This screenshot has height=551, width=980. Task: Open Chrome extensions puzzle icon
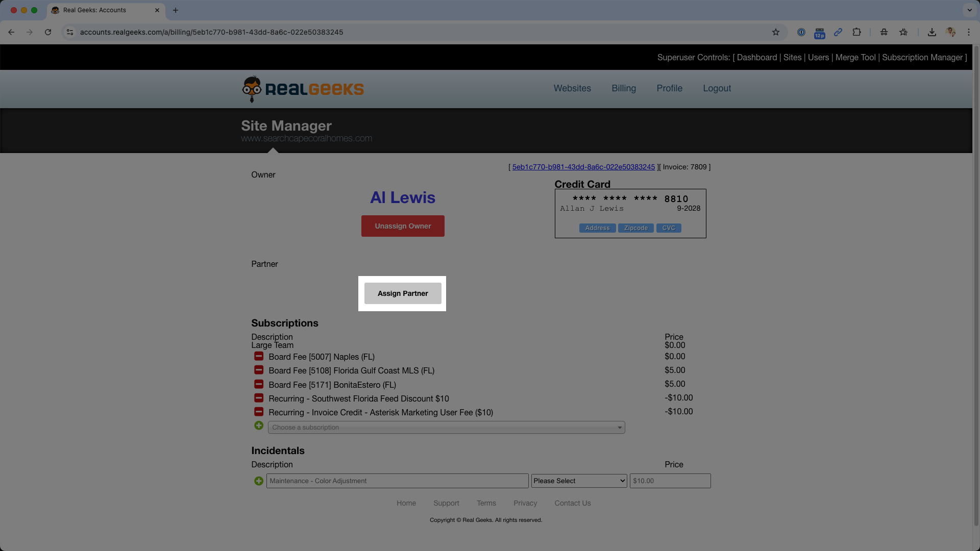(856, 32)
